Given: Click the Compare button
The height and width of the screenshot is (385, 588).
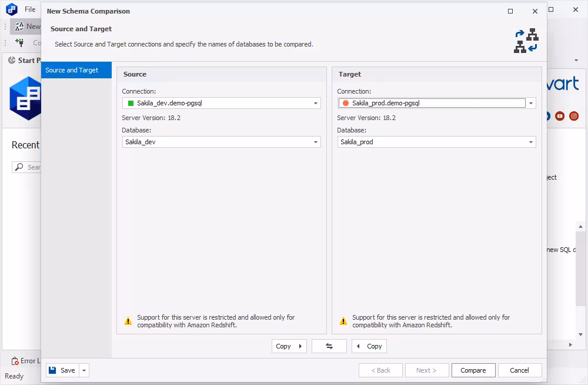Looking at the screenshot, I should tap(473, 370).
